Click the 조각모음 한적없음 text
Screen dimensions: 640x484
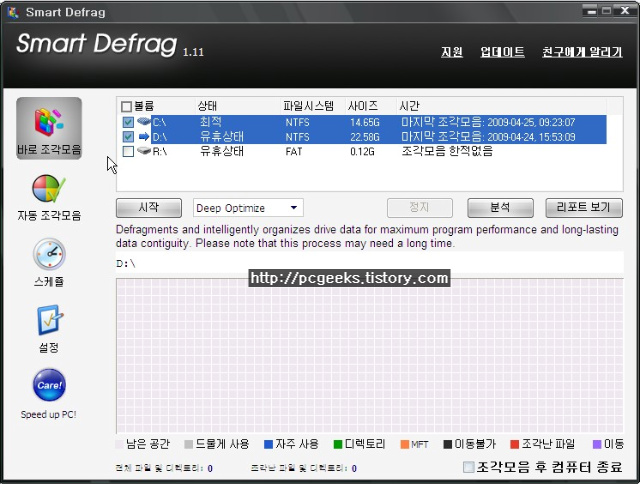point(447,151)
